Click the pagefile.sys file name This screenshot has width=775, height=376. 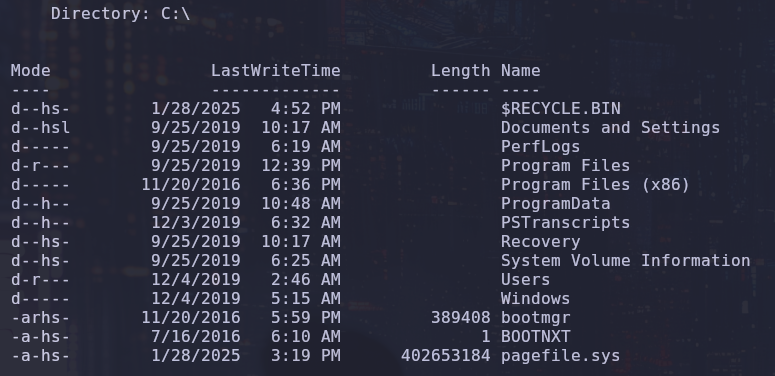click(560, 356)
